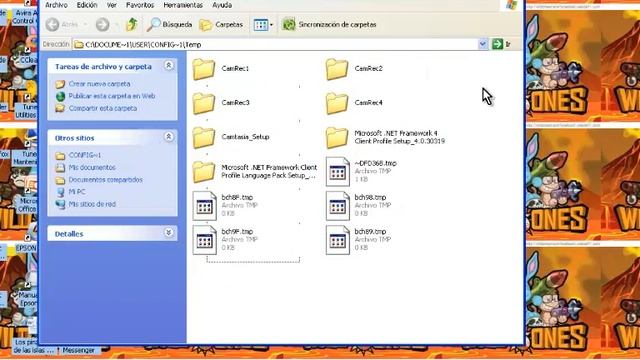640x360 pixels.
Task: Go up one folder level
Action: point(131,24)
